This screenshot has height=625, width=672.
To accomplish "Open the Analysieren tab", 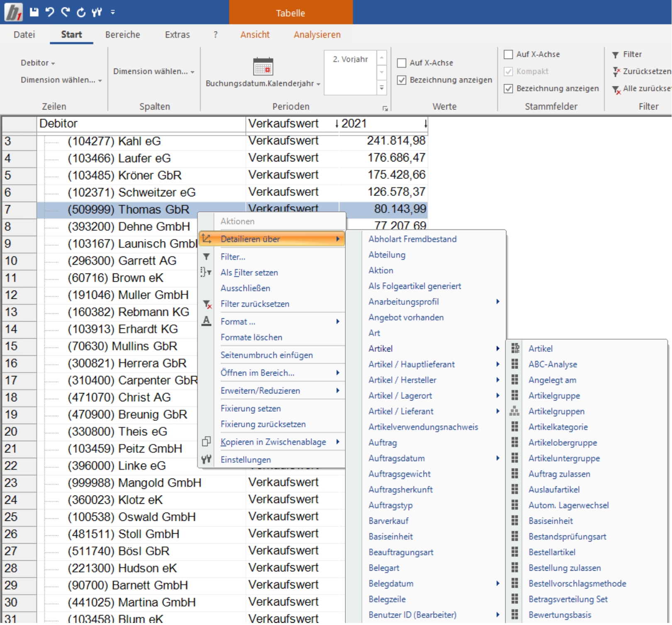I will click(317, 35).
